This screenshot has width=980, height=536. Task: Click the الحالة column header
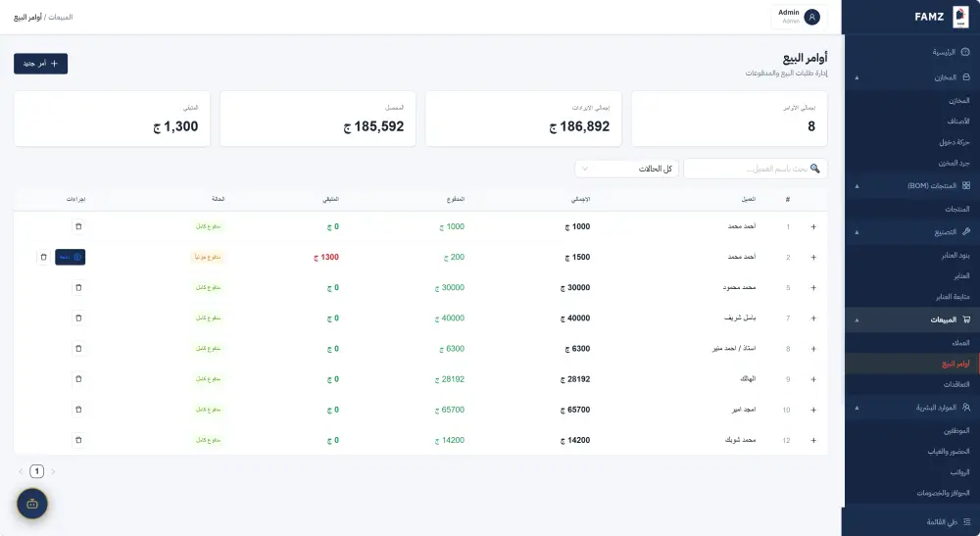tap(219, 199)
